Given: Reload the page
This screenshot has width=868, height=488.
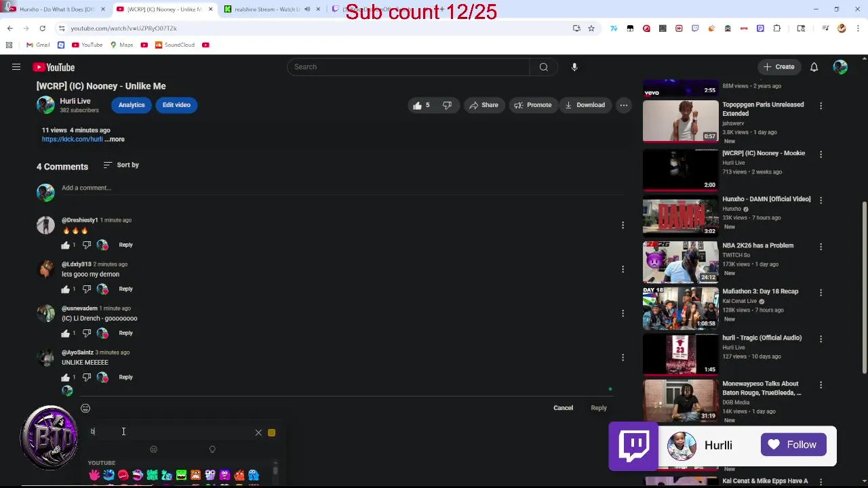Looking at the screenshot, I should coord(42,28).
